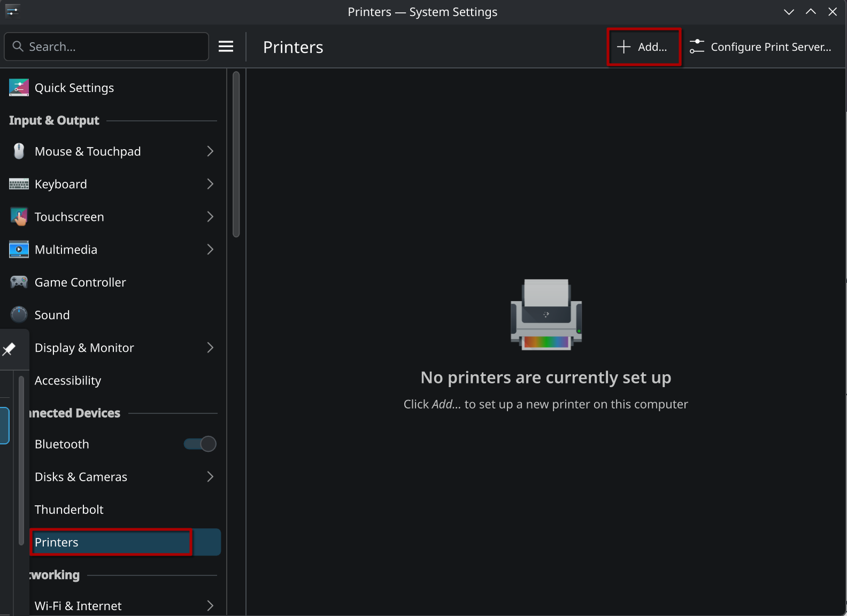The height and width of the screenshot is (616, 847).
Task: Expand the Disks & Cameras arrow
Action: coord(210,477)
